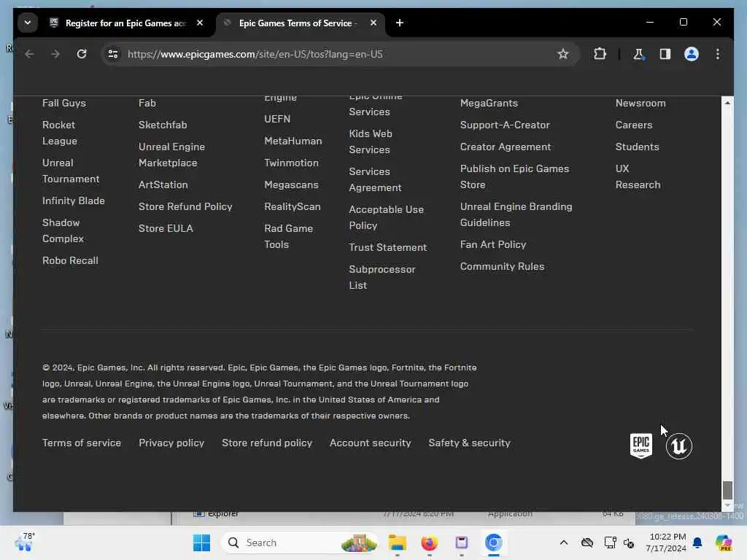The width and height of the screenshot is (747, 560).
Task: View site information icon in address bar
Action: pos(113,54)
